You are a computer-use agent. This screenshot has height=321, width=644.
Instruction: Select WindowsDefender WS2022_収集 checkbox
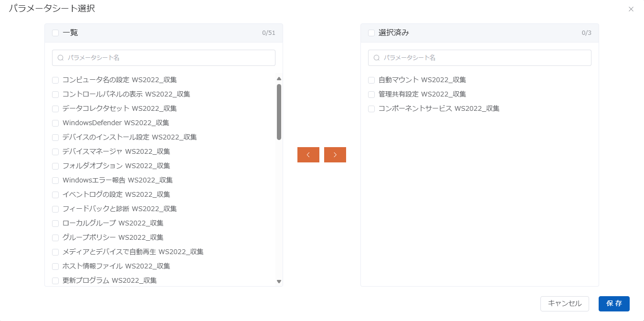pyautogui.click(x=55, y=123)
